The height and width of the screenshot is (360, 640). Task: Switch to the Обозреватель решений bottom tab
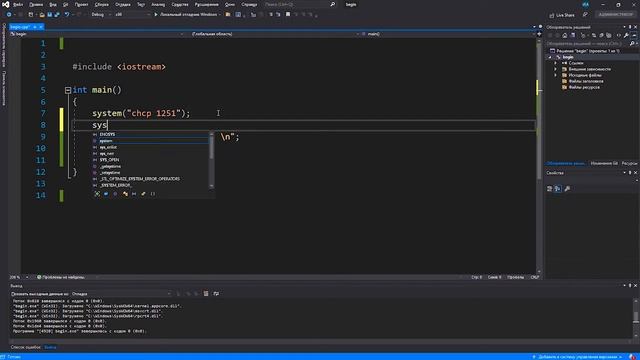coord(566,163)
